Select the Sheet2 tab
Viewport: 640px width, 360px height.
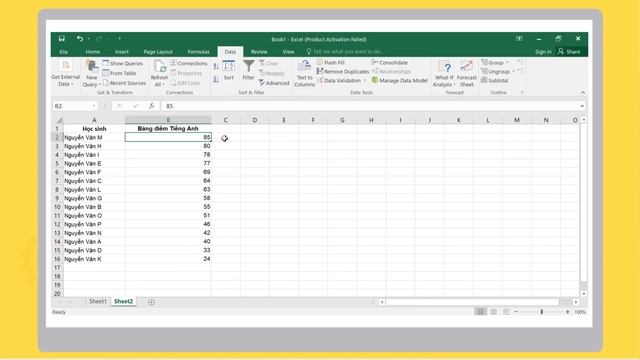(123, 302)
